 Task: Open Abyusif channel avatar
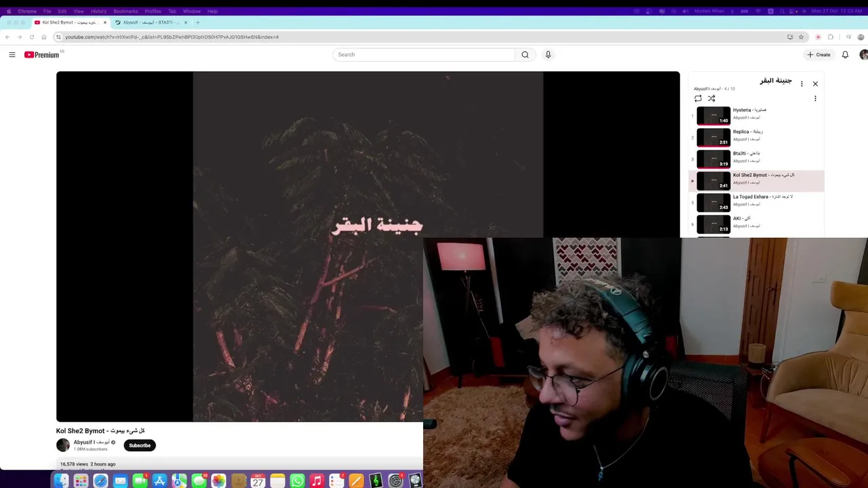coord(63,445)
